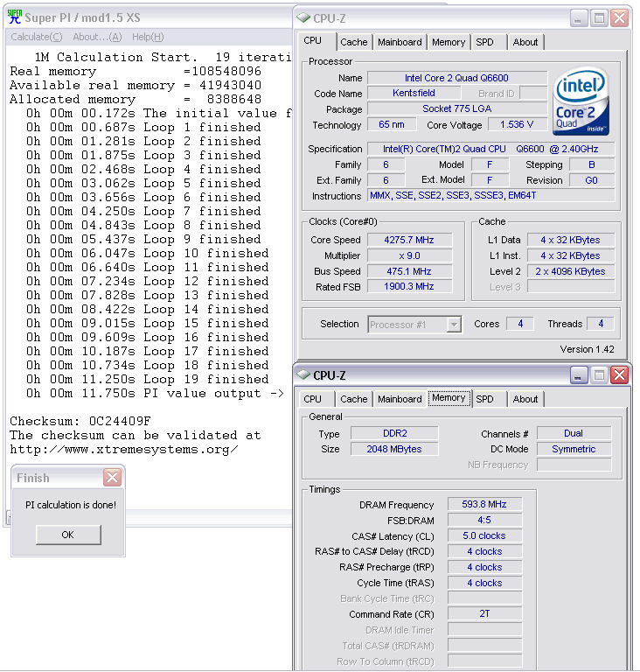
Task: Click OK in the Finish dialog
Action: tap(68, 535)
